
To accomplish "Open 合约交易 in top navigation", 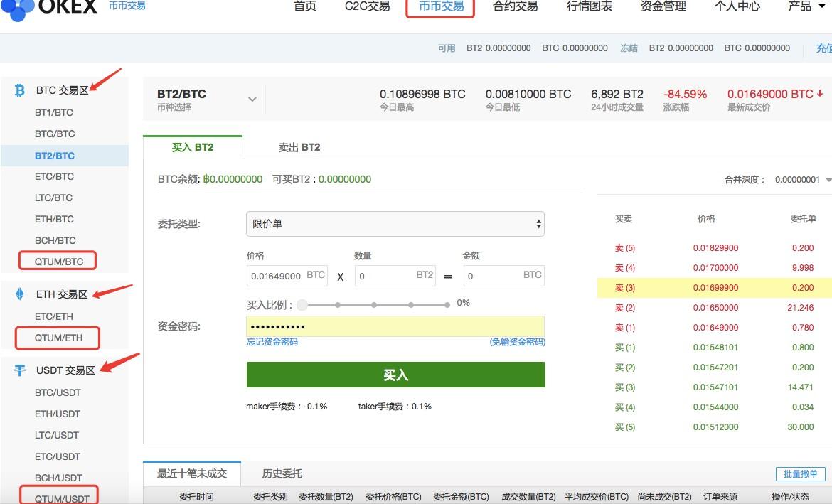I will tap(516, 6).
